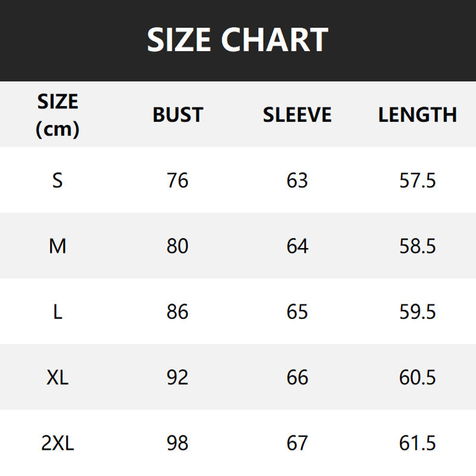
Task: Click the SIZE CHART title
Action: pos(237,40)
